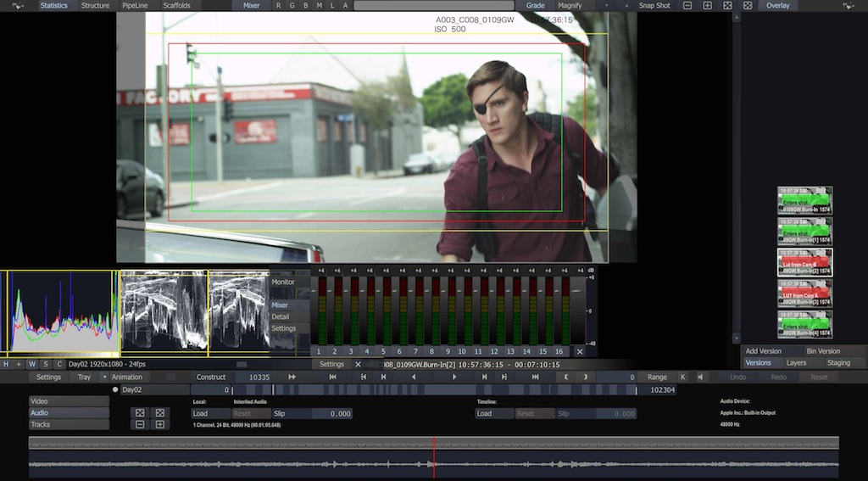868x481 pixels.
Task: Jump to the first frame with the rewind-to-start button
Action: tap(333, 377)
